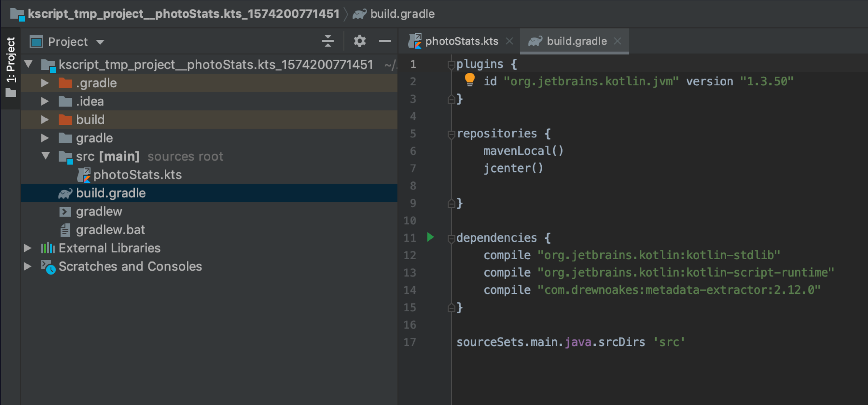Click the "org.jetbrains.kotlin.jvm" plugin id string
Image resolution: width=868 pixels, height=405 pixels.
click(591, 81)
